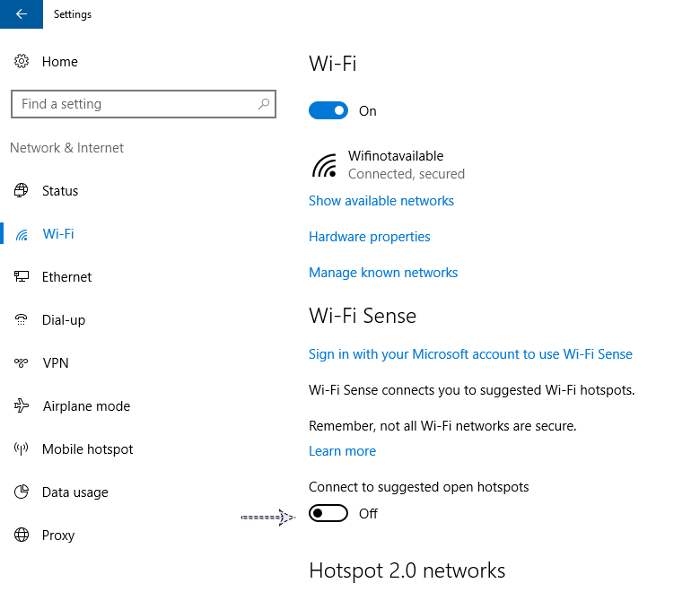This screenshot has height=592, width=700.
Task: Click the Dial-up icon
Action: (22, 320)
